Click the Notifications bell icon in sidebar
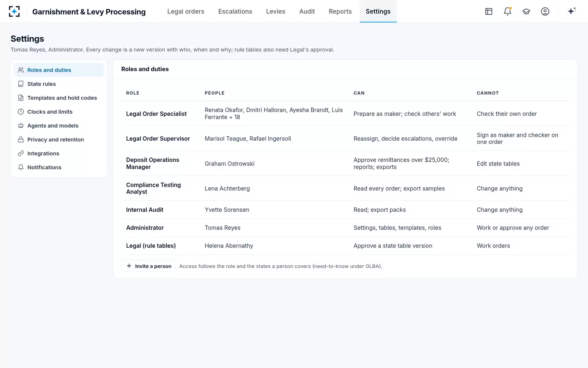Viewport: 588px width, 368px height. [x=21, y=167]
